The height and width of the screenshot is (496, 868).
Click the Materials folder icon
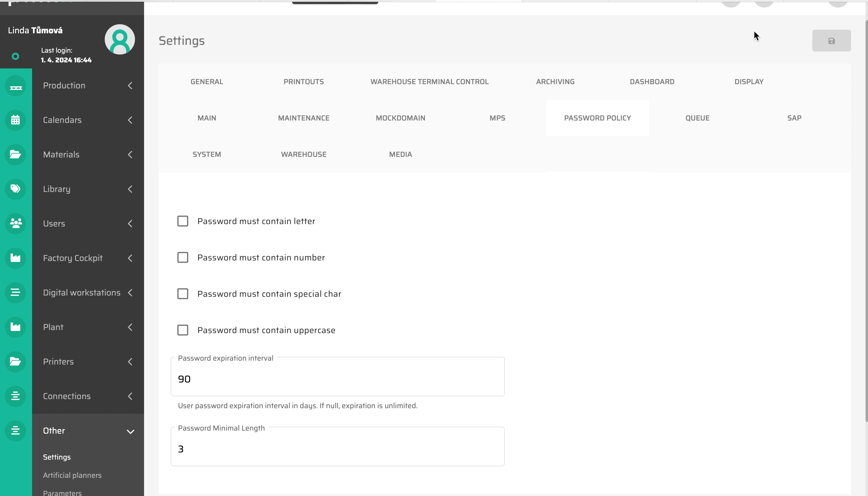[16, 155]
